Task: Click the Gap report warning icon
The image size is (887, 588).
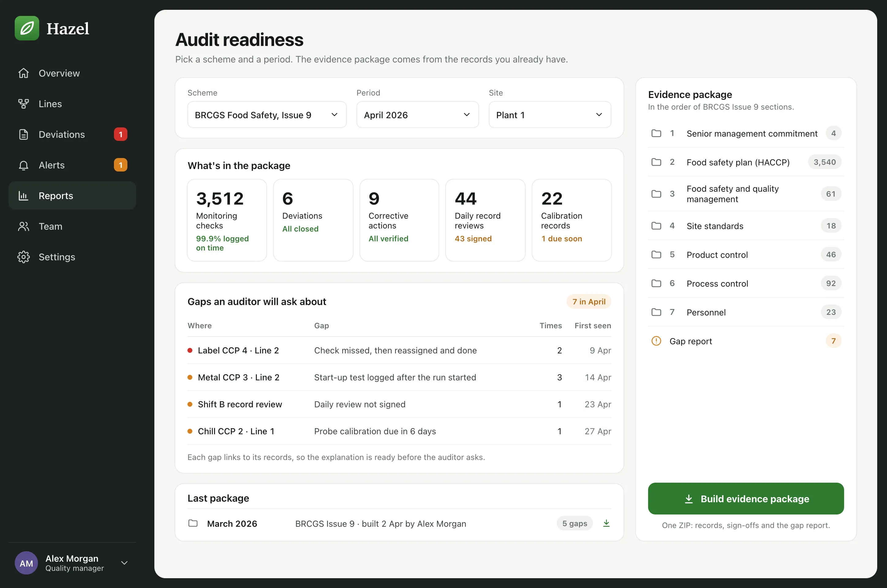Action: click(x=656, y=341)
